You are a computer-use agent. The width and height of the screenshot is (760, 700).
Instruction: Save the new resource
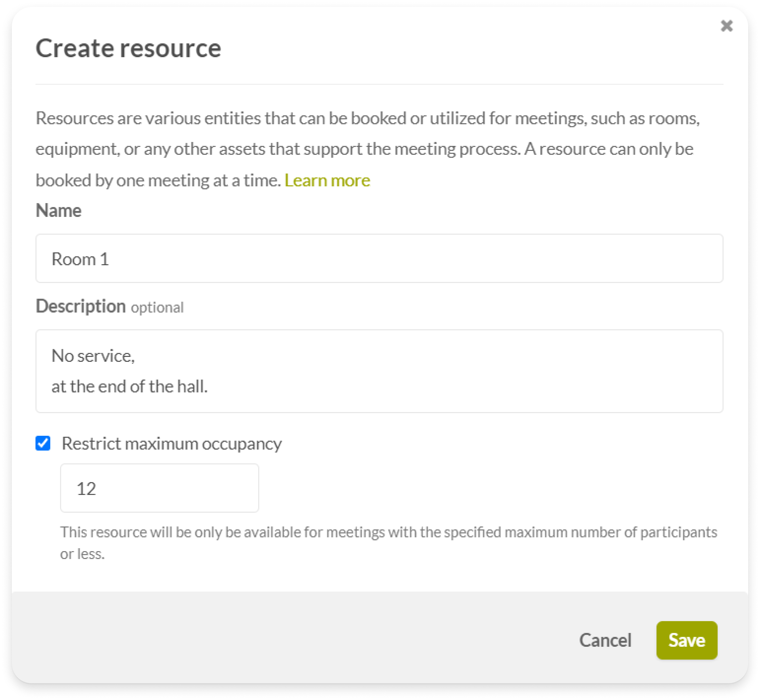tap(687, 640)
